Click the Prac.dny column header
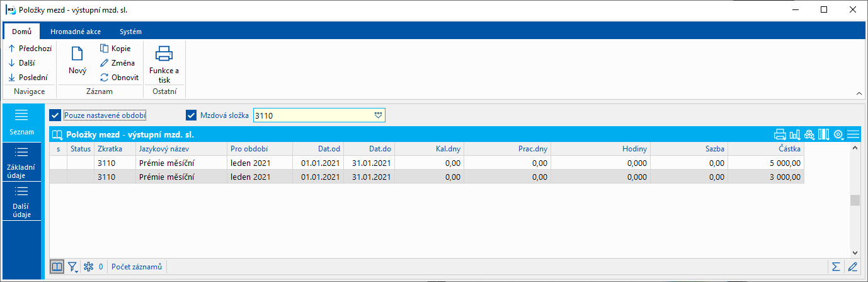Image resolution: width=868 pixels, height=282 pixels. 508,149
